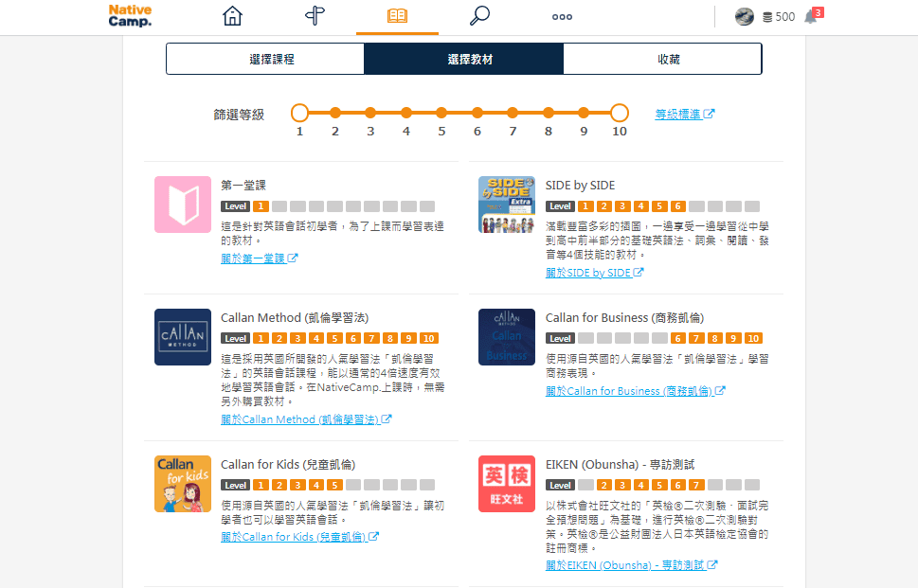Open notifications via the bell icon

(810, 16)
